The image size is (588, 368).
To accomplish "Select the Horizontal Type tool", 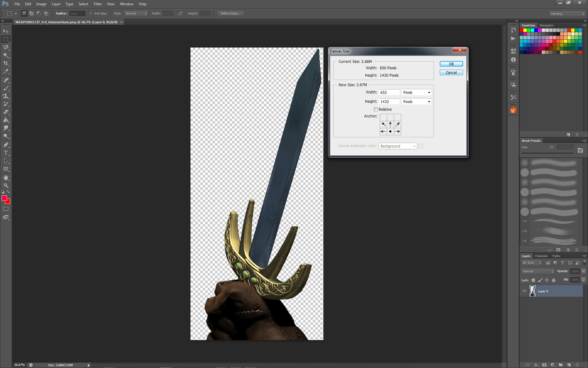I will [6, 153].
